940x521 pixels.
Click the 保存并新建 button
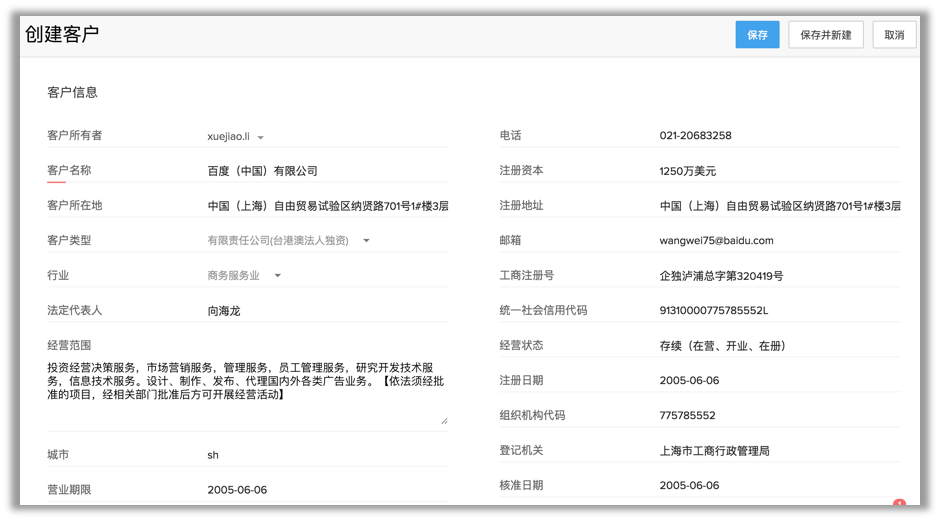click(825, 35)
